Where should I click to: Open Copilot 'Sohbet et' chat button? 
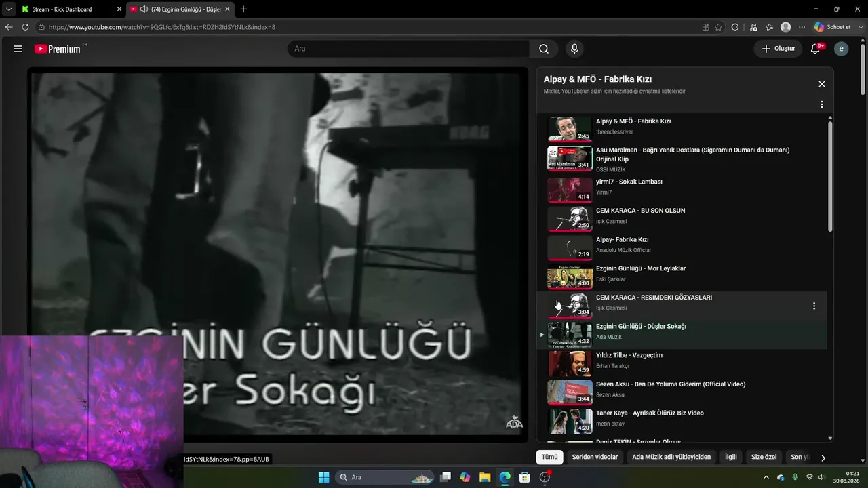pyautogui.click(x=833, y=27)
